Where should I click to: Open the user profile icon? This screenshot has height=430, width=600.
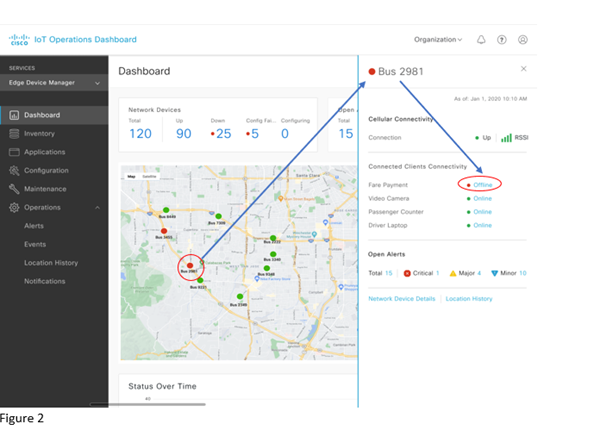tap(523, 40)
